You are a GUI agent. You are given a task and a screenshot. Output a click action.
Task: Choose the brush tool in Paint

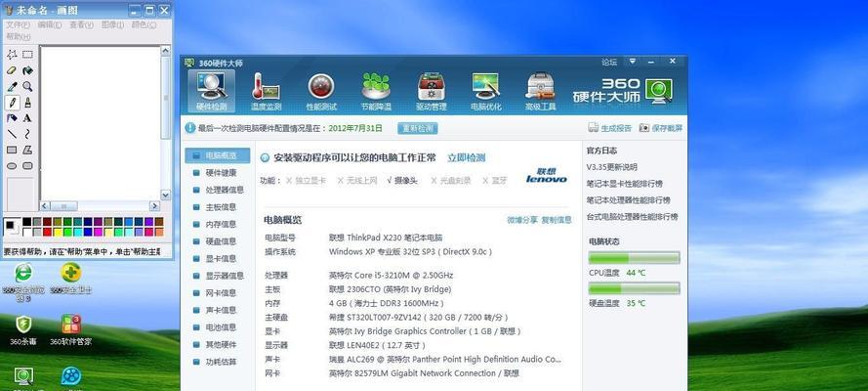point(27,102)
